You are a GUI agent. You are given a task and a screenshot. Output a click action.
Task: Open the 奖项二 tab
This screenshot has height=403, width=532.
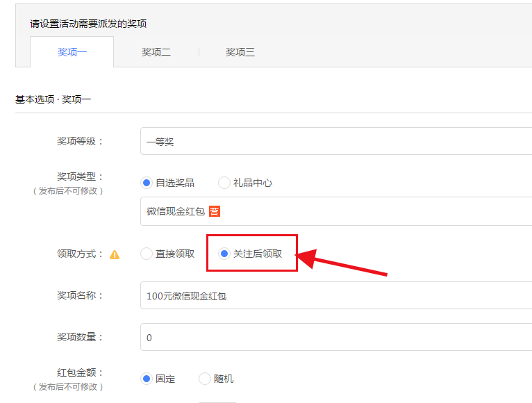coord(156,52)
